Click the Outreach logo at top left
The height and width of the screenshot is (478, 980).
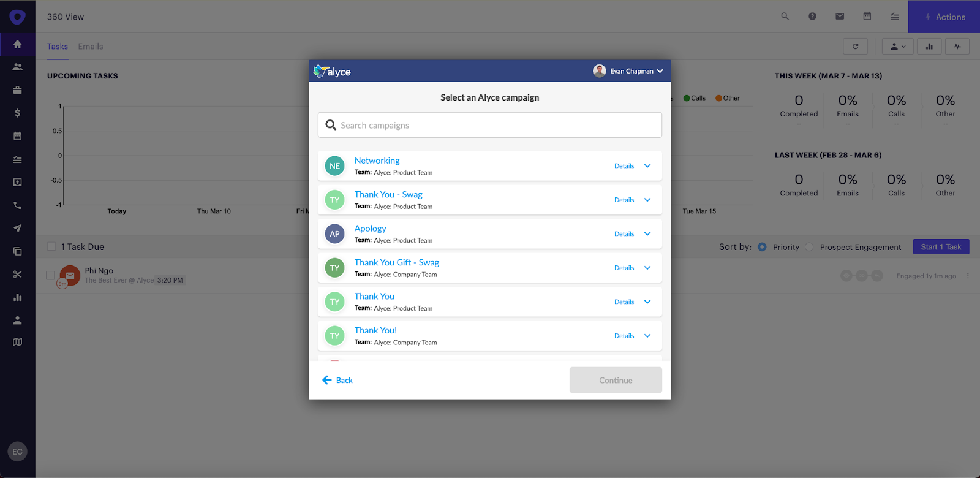17,17
